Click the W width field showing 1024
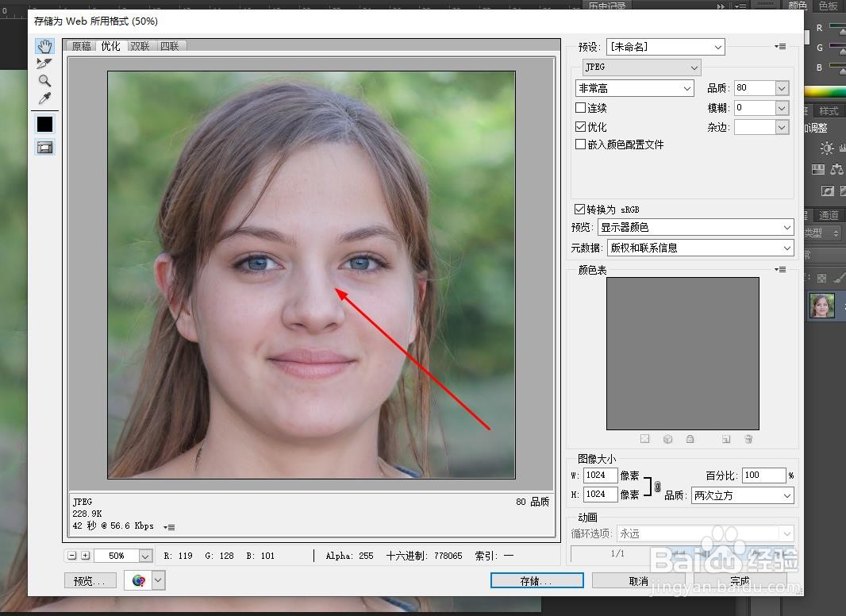Image resolution: width=846 pixels, height=616 pixels. (600, 475)
